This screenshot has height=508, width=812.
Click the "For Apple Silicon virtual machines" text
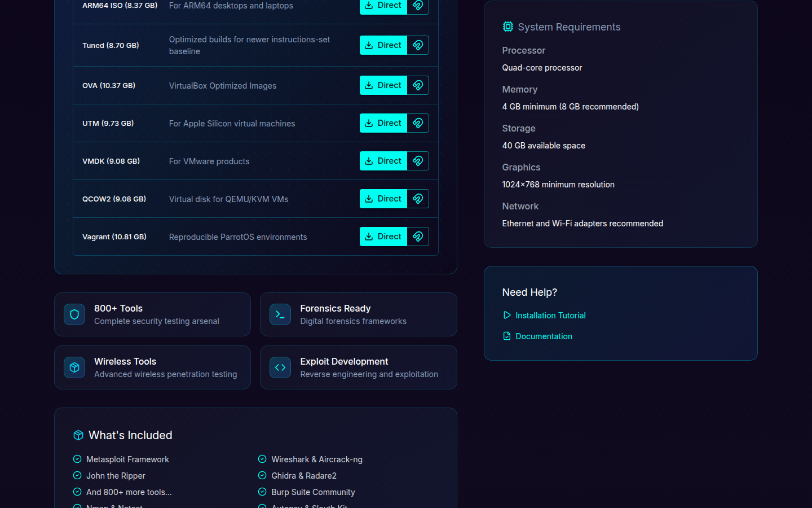click(232, 124)
